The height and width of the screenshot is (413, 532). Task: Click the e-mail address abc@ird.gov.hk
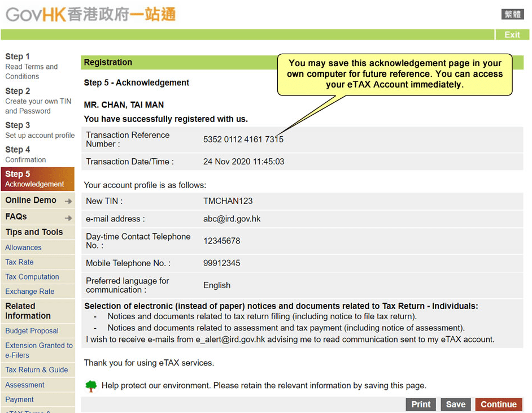[x=232, y=219]
